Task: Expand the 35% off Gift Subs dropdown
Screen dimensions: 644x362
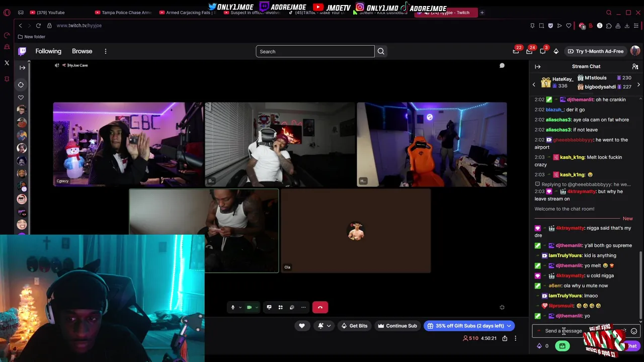Action: tap(509, 326)
